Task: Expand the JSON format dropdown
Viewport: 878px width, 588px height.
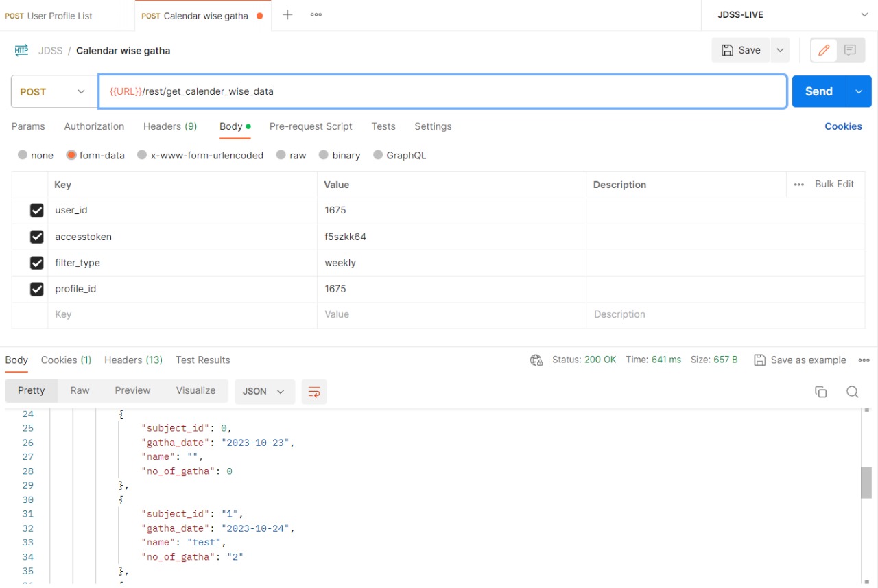Action: [264, 391]
